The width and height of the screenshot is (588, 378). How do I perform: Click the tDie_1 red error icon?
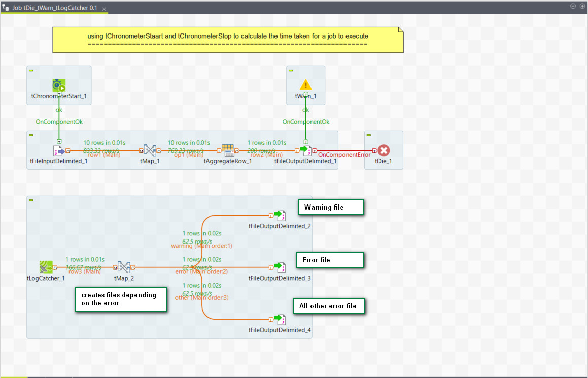tap(384, 150)
